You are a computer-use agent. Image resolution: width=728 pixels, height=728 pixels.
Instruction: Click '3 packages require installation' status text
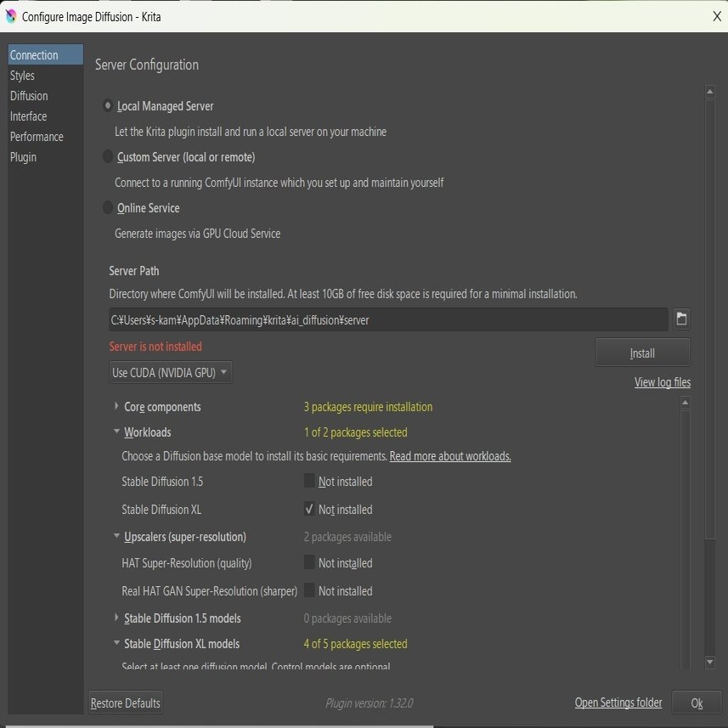(x=368, y=407)
